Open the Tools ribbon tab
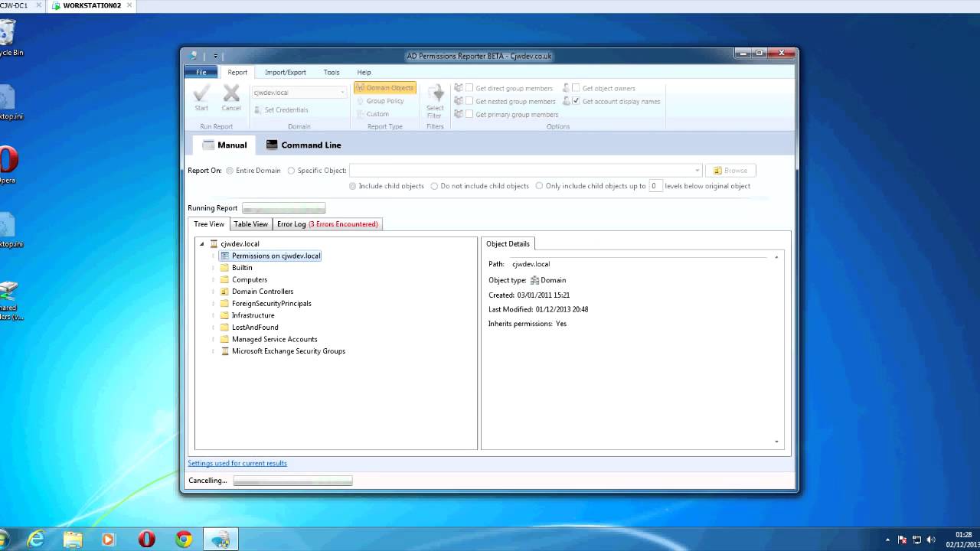Screen dimensions: 980x551 [332, 73]
